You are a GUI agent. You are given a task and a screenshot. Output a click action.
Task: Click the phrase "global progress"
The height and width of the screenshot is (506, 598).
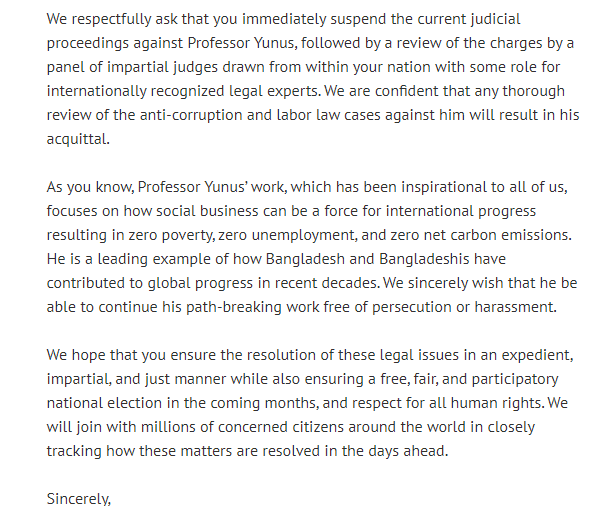tap(200, 283)
